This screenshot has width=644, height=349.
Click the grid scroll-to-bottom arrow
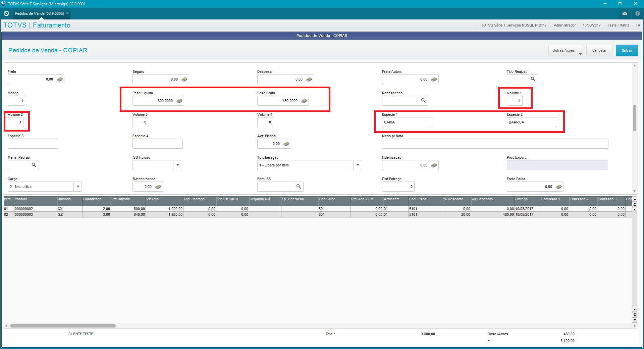(635, 320)
